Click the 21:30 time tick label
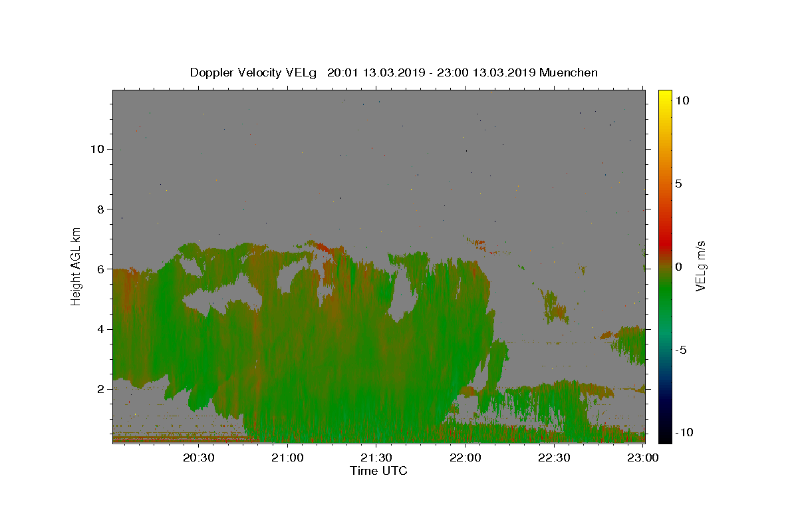 click(x=376, y=458)
